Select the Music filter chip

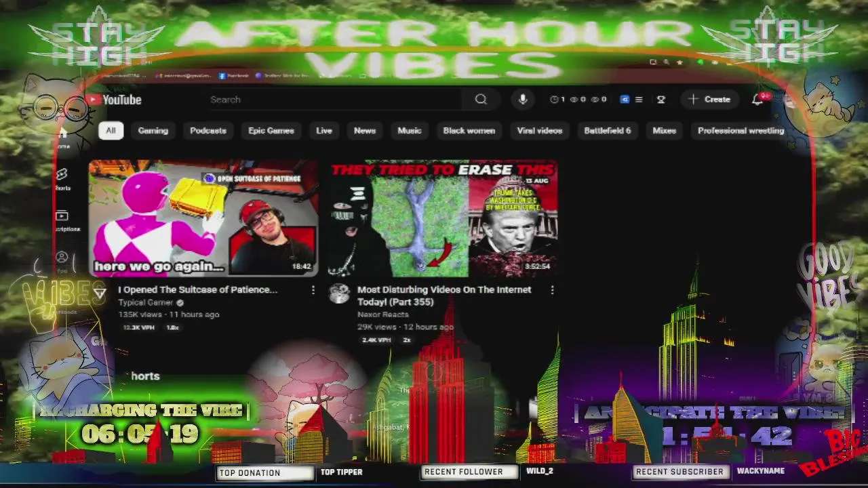coord(410,131)
